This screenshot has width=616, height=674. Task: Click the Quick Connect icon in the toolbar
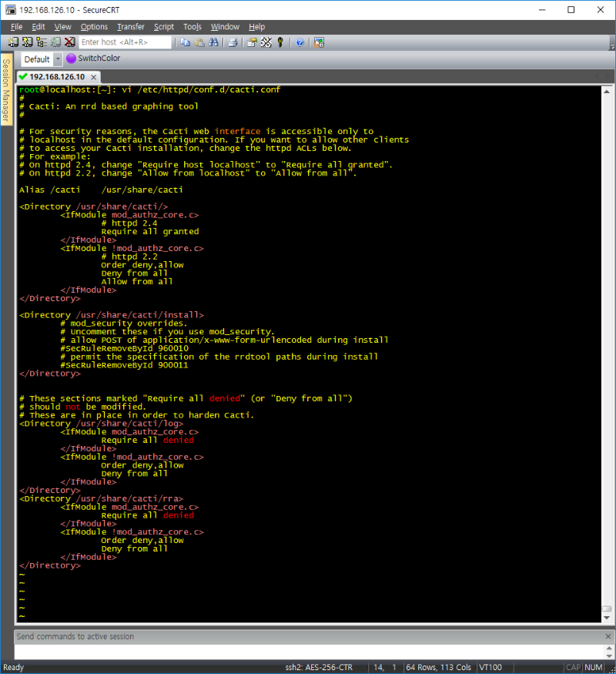[28, 42]
